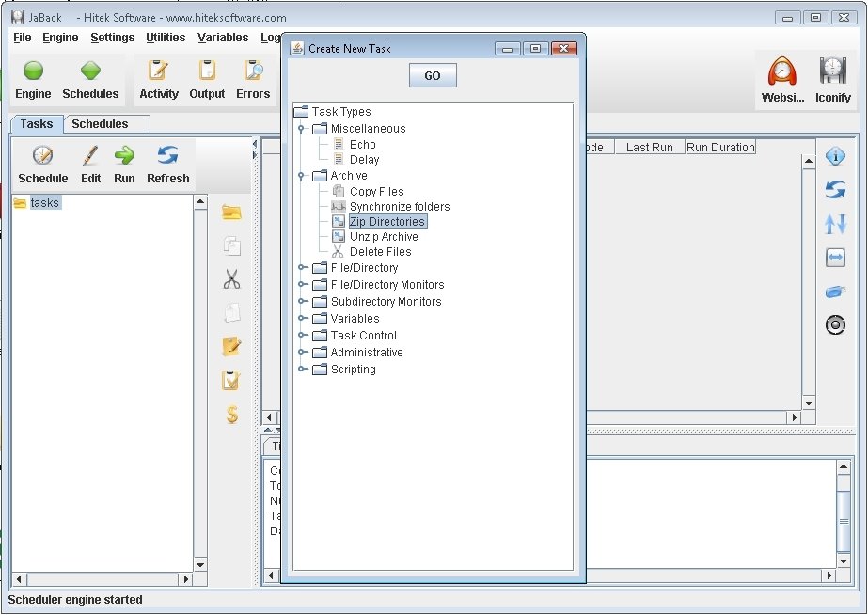Collapse the Archive tree node
Viewport: 868px width, 615px height.
tap(301, 176)
